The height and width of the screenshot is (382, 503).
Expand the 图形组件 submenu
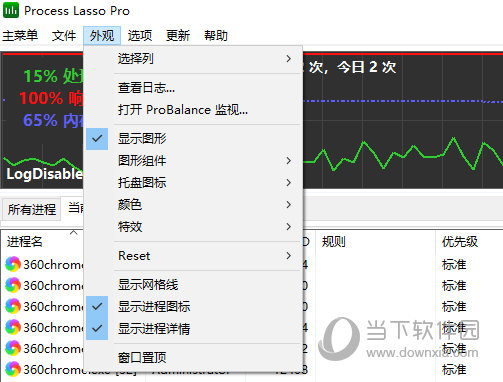[193, 161]
